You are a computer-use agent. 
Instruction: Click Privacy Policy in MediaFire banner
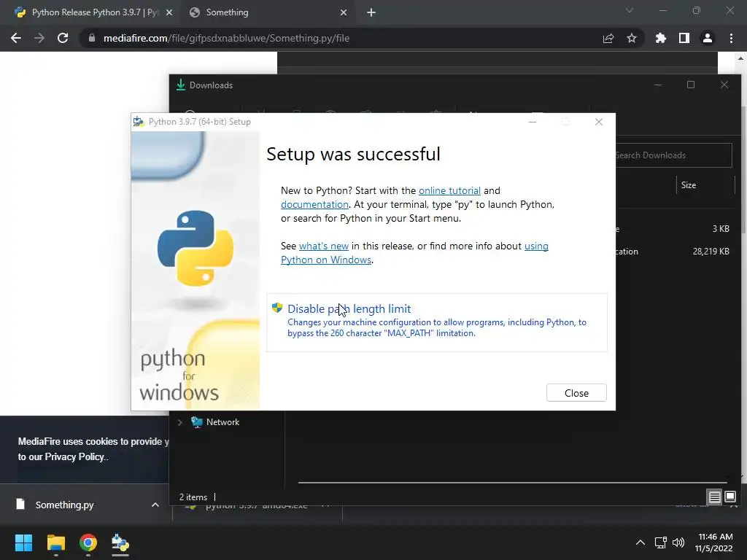click(x=74, y=456)
